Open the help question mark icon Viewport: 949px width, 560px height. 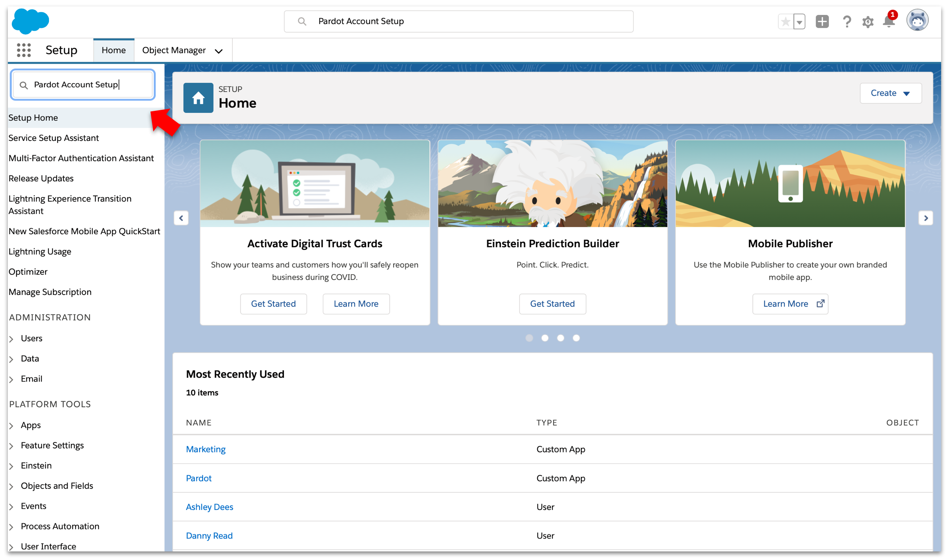846,21
